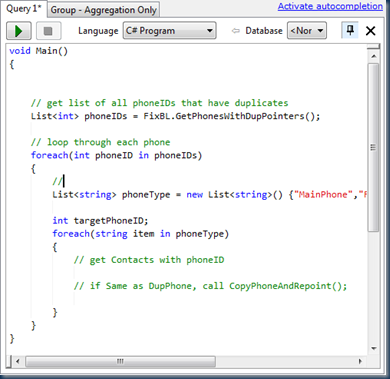This screenshot has height=379, width=390.
Task: Click the line "void Main()"
Action: click(x=39, y=51)
